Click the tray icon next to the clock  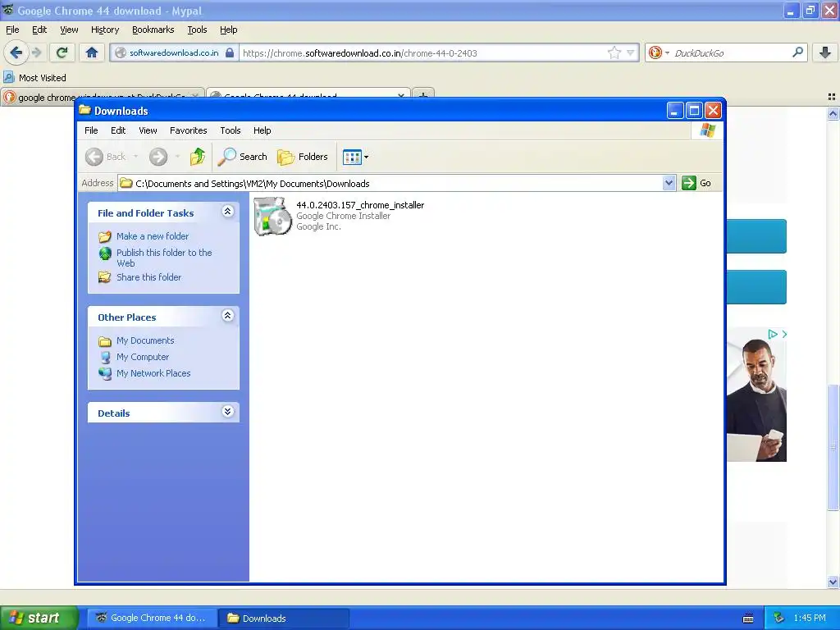coord(778,618)
